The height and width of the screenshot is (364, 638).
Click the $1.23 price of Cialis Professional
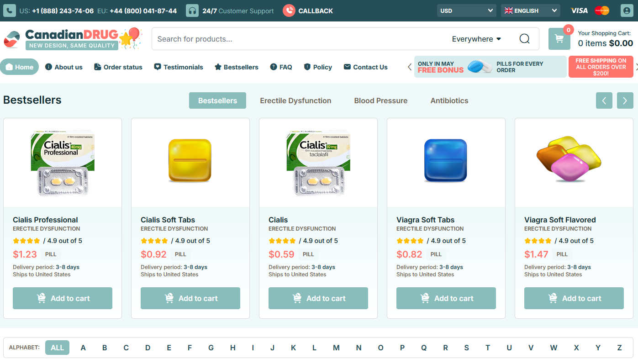(x=25, y=254)
